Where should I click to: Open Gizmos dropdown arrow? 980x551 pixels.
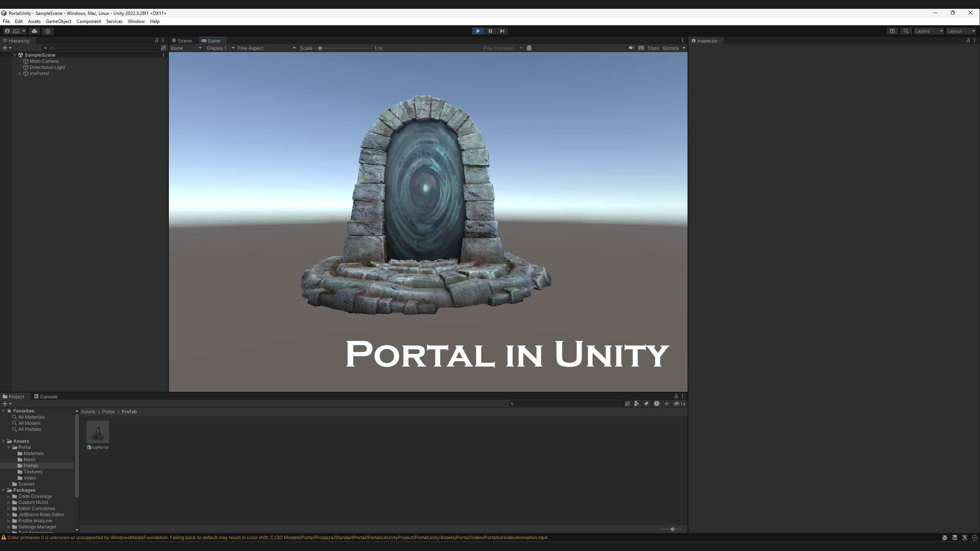click(684, 48)
